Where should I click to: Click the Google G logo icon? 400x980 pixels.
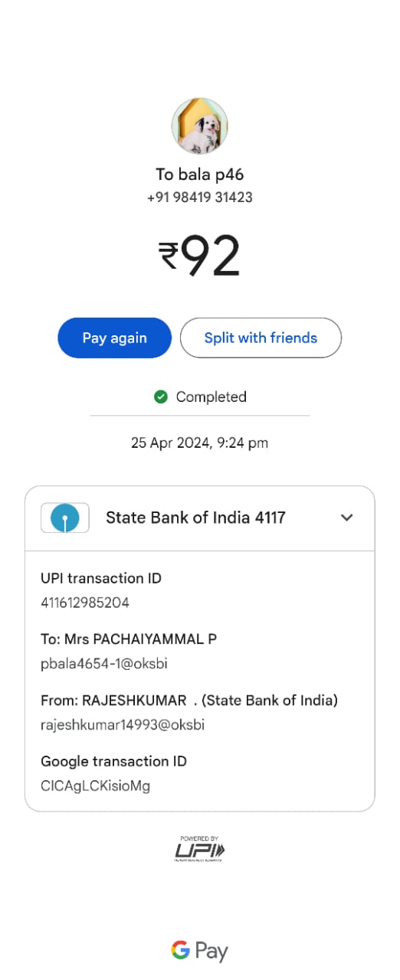tap(181, 950)
